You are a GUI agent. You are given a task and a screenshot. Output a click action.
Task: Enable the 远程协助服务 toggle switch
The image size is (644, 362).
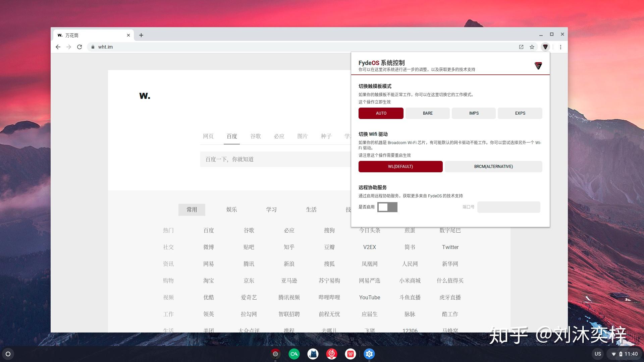(x=387, y=207)
